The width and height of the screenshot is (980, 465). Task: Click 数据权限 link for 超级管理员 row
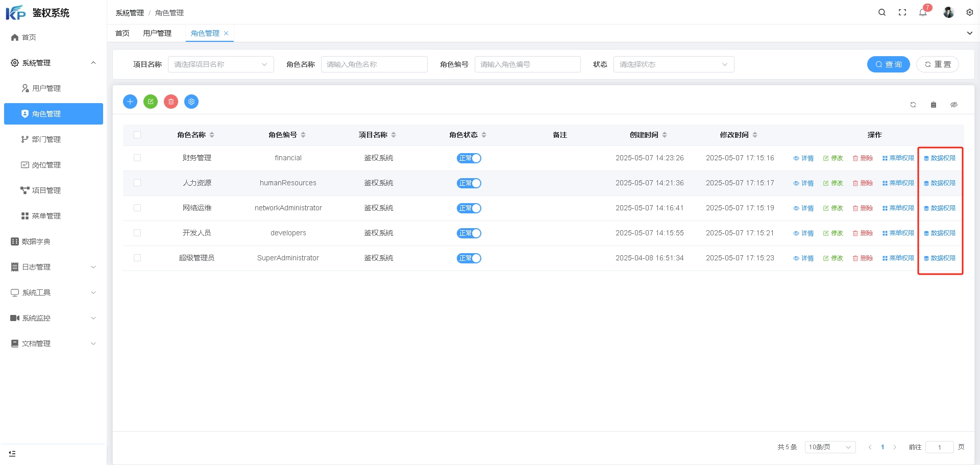tap(940, 258)
